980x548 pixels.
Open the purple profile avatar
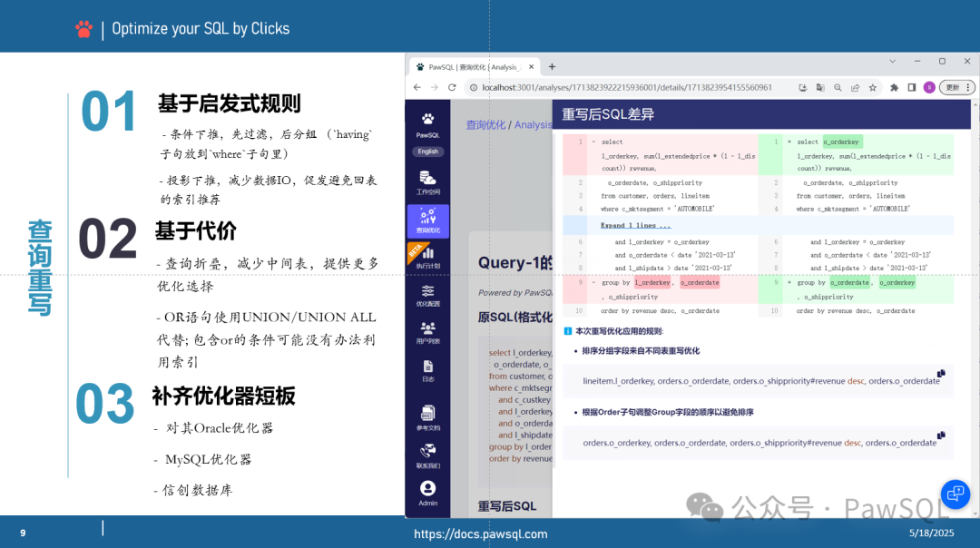click(929, 87)
